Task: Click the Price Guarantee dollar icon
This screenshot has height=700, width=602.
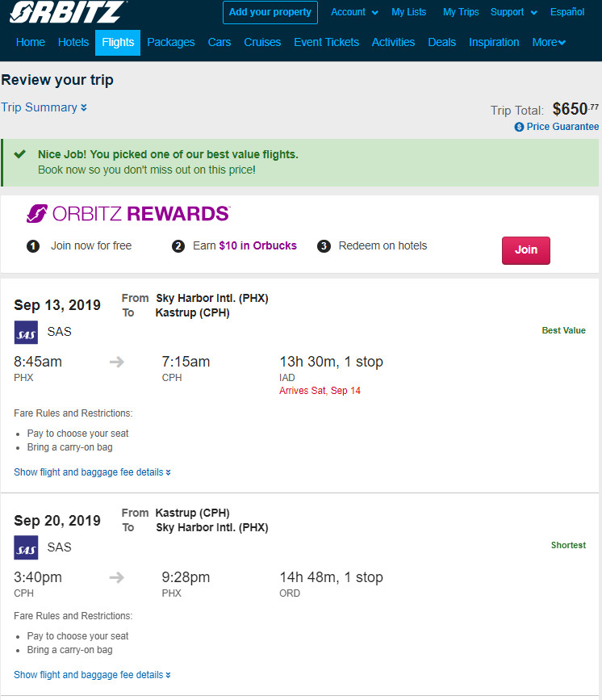Action: click(x=519, y=127)
